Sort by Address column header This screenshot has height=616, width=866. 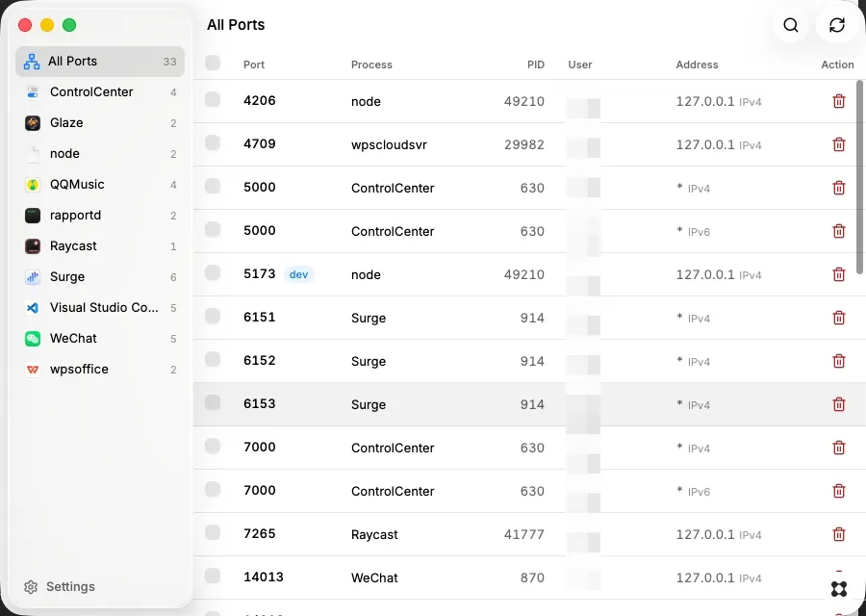click(697, 64)
